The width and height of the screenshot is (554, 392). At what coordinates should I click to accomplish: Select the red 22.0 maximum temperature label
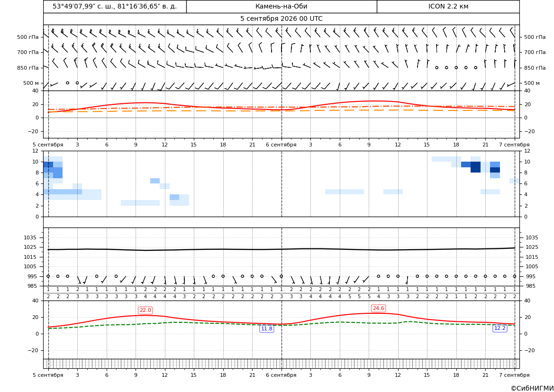pos(145,310)
